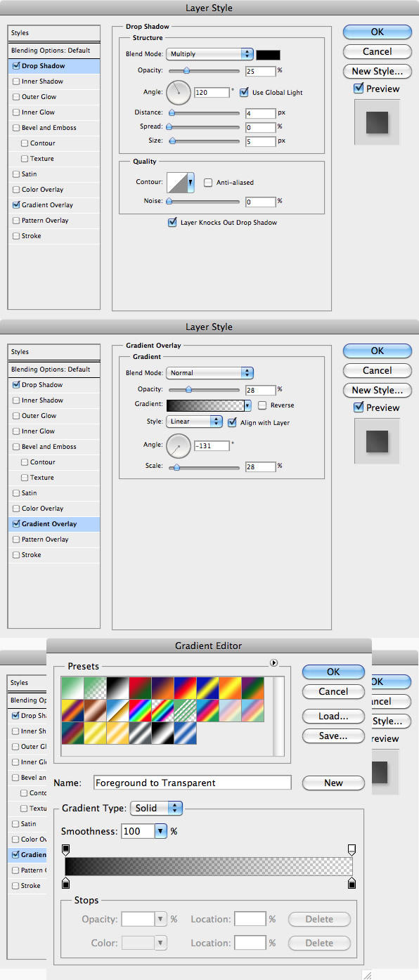Open the Smoothness value dropdown arrow
Screen dimensions: 419x980
160,831
